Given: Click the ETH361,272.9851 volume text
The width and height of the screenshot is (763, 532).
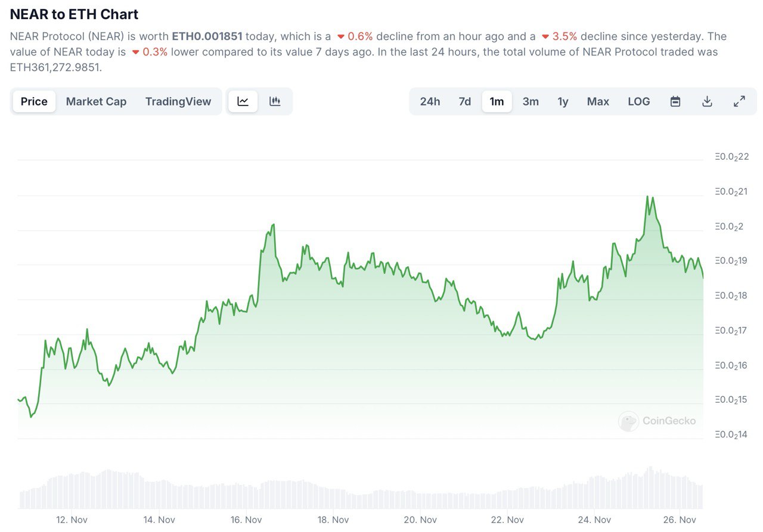Looking at the screenshot, I should pos(56,67).
